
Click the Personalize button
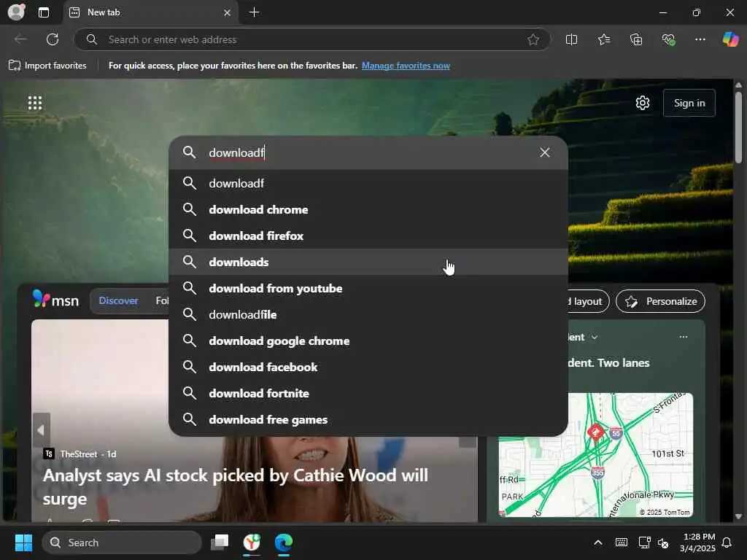[660, 301]
